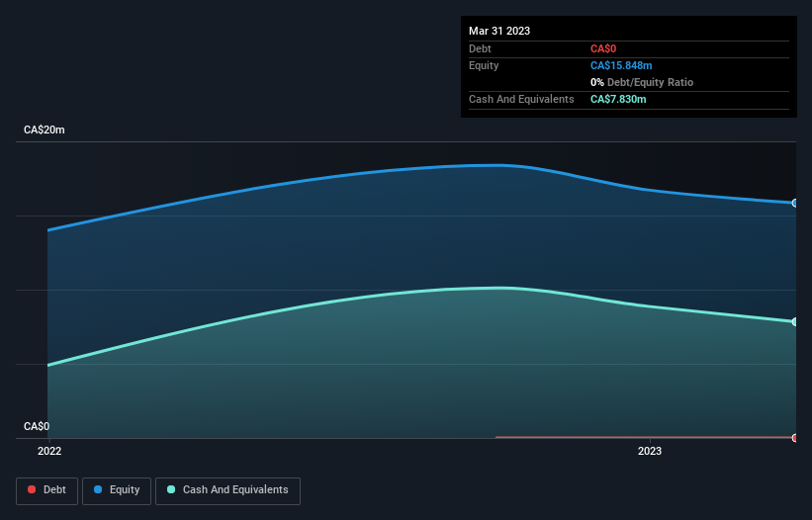Click the teal Cash And Equivalents legend dot
The image size is (812, 520).
click(171, 489)
